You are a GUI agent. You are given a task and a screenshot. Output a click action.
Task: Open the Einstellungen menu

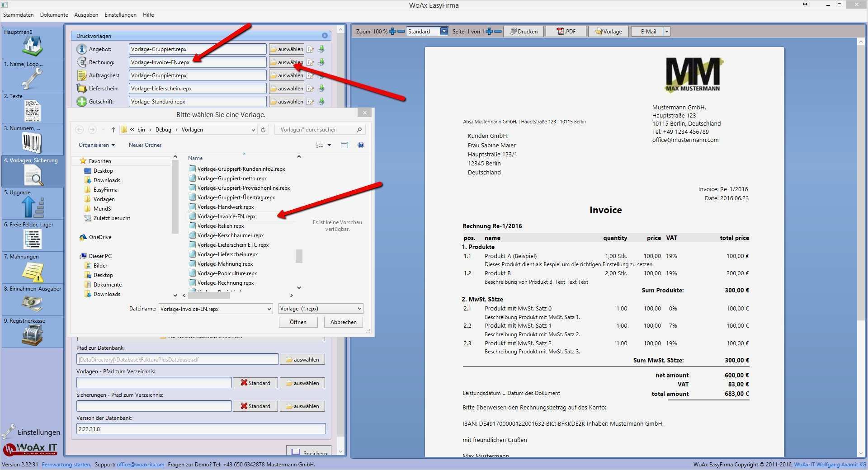point(120,15)
